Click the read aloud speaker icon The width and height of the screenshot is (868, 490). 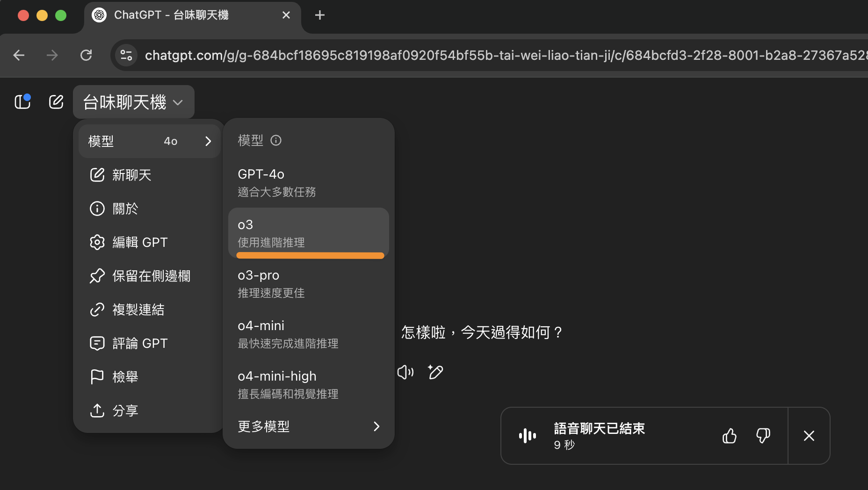[405, 372]
